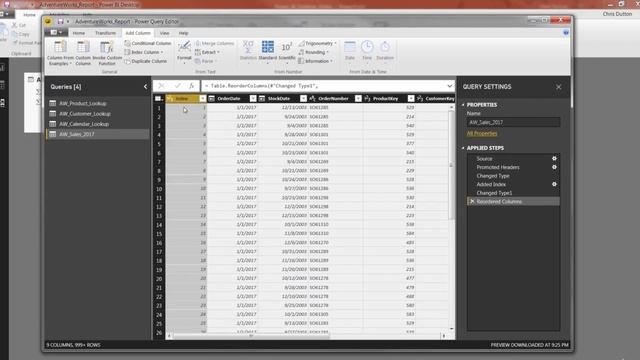Open the File menu button in Power Query
The height and width of the screenshot is (360, 640).
click(56, 33)
